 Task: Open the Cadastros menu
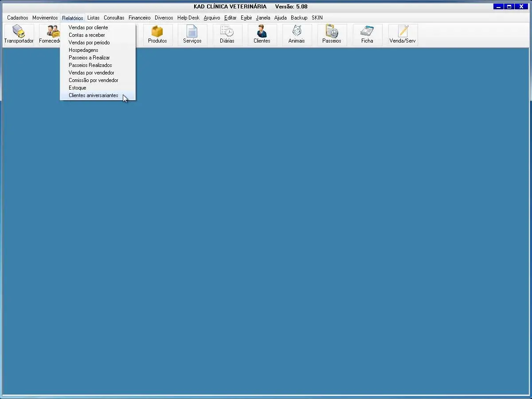click(18, 18)
